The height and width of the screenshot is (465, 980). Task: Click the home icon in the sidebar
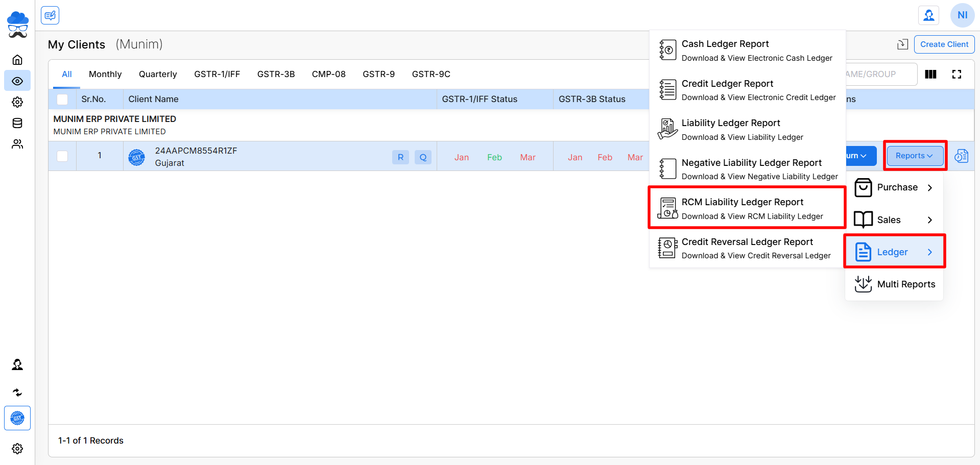pyautogui.click(x=17, y=60)
